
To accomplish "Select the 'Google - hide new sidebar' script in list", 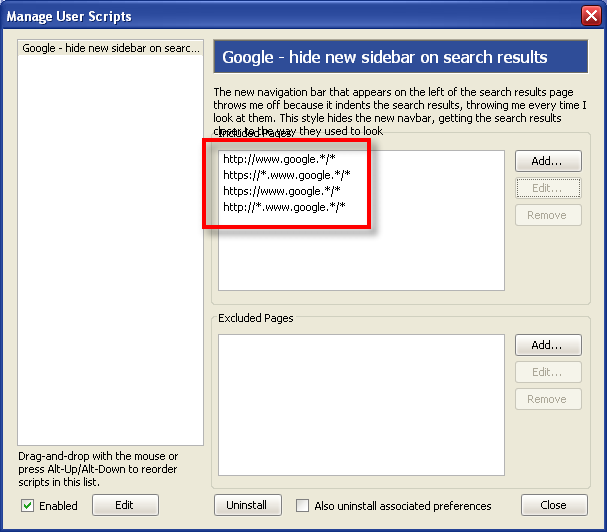I will (x=111, y=48).
